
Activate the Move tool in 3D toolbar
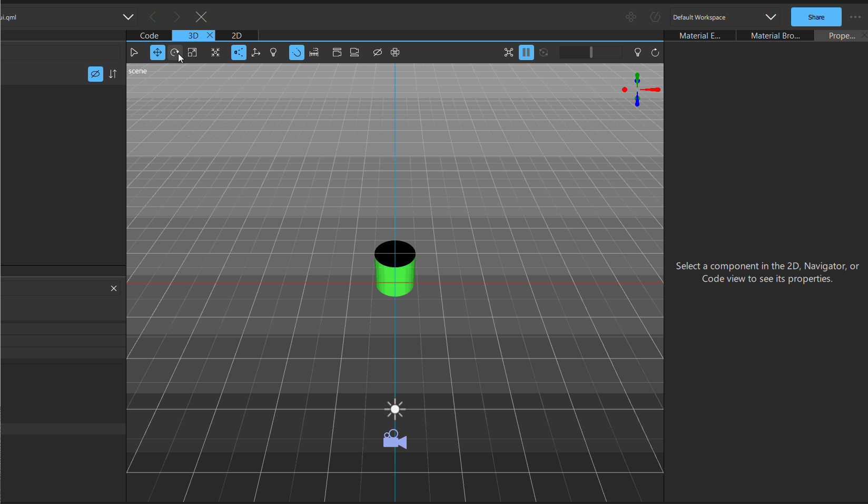[157, 52]
